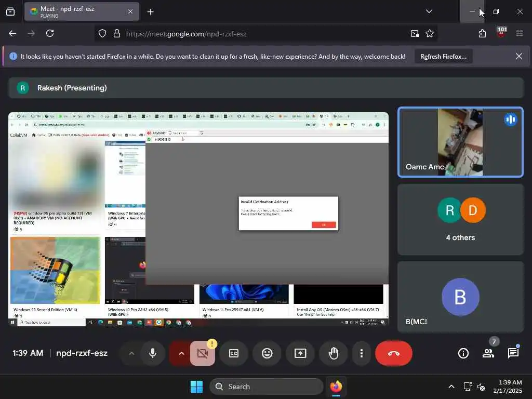
Task: Expand audio settings arrow beside microphone
Action: point(131,353)
